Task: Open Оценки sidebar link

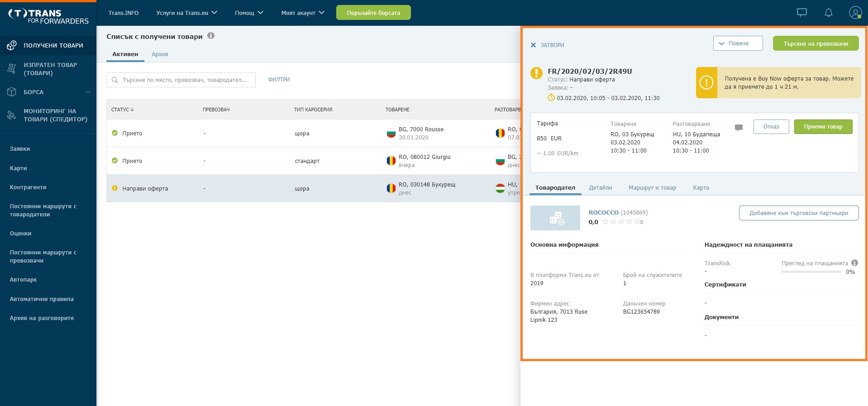Action: (x=20, y=234)
